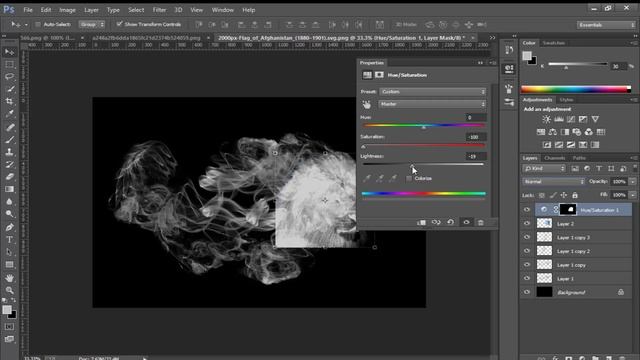Delete adjustment layer via trash icon
This screenshot has height=360, width=640.
(x=481, y=222)
